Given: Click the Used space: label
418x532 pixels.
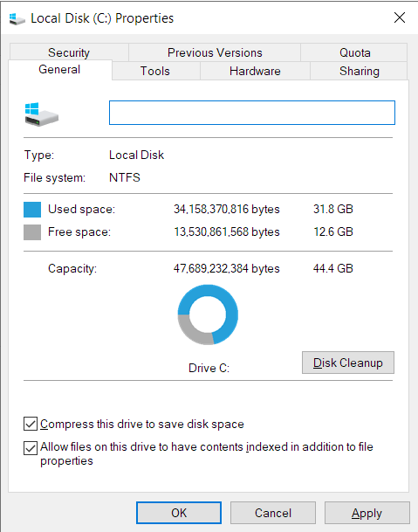Looking at the screenshot, I should pos(81,210).
